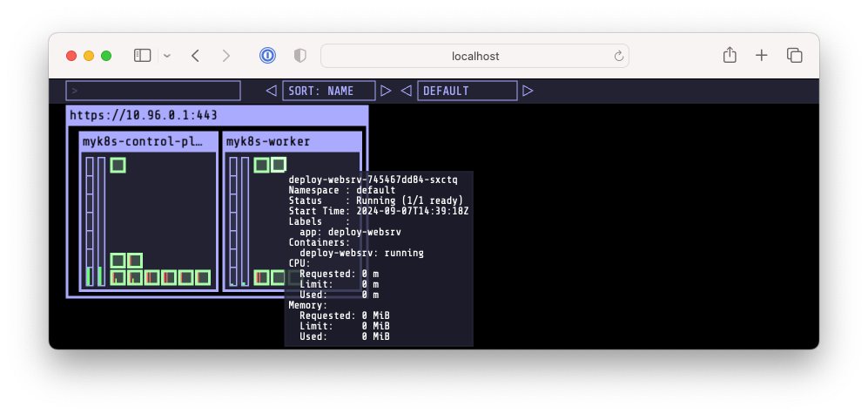Select the myk8s-control-plane node header
Screen dimensions: 868x414
(x=148, y=141)
